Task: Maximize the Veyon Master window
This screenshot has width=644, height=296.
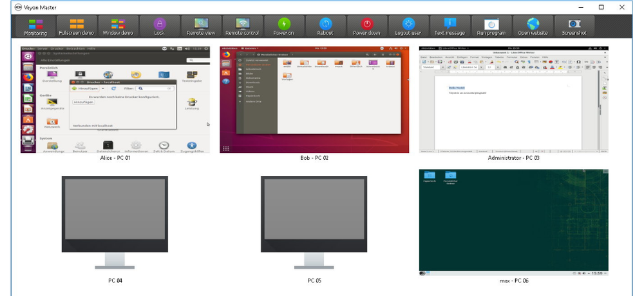Action: click(601, 7)
